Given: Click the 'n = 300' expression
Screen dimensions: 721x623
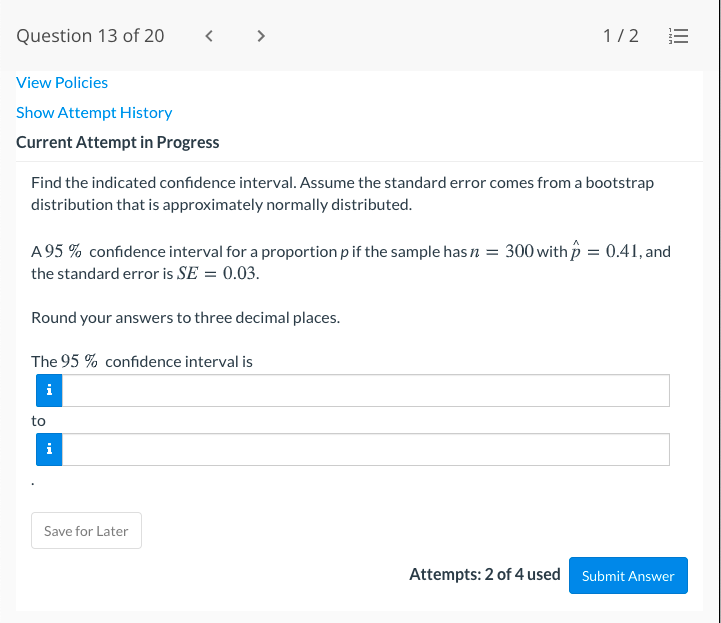Looking at the screenshot, I should 501,251.
